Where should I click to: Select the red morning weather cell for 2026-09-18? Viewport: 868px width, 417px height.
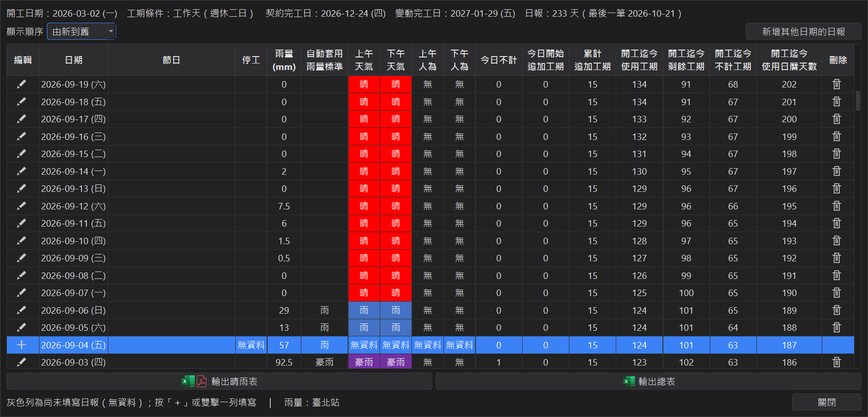coord(364,102)
